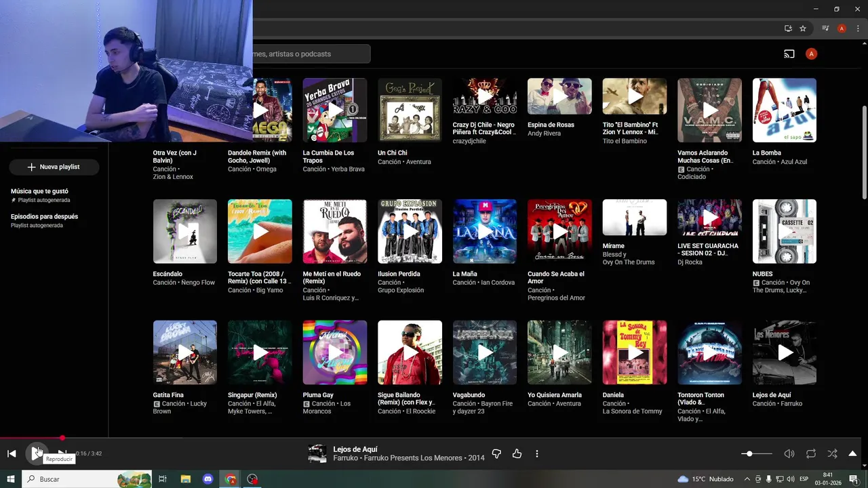Open the player three-dot options menu
Screen dimensions: 868x488
[537, 453]
